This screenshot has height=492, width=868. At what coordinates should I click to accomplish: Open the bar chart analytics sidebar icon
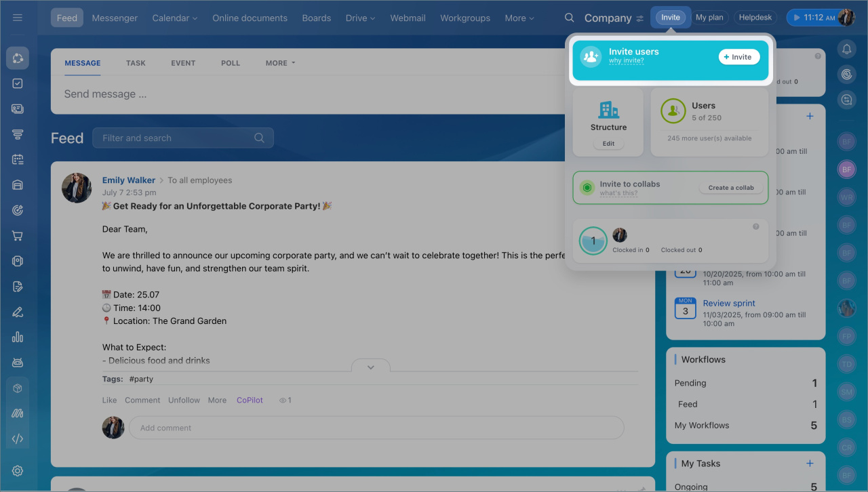18,337
